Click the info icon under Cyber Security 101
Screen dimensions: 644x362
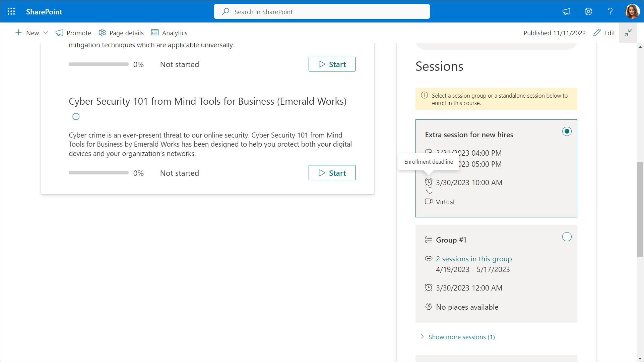pos(76,117)
